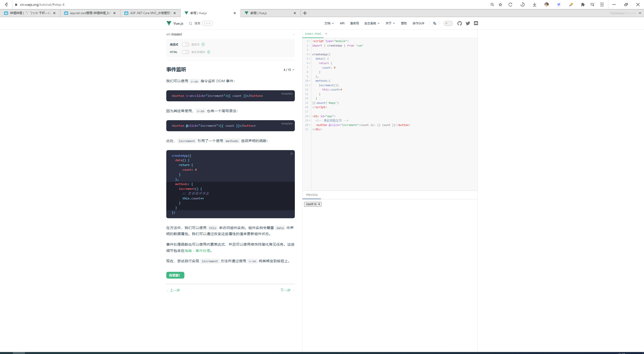
Task: Fold code at line 4 createApp
Action: [310, 54]
